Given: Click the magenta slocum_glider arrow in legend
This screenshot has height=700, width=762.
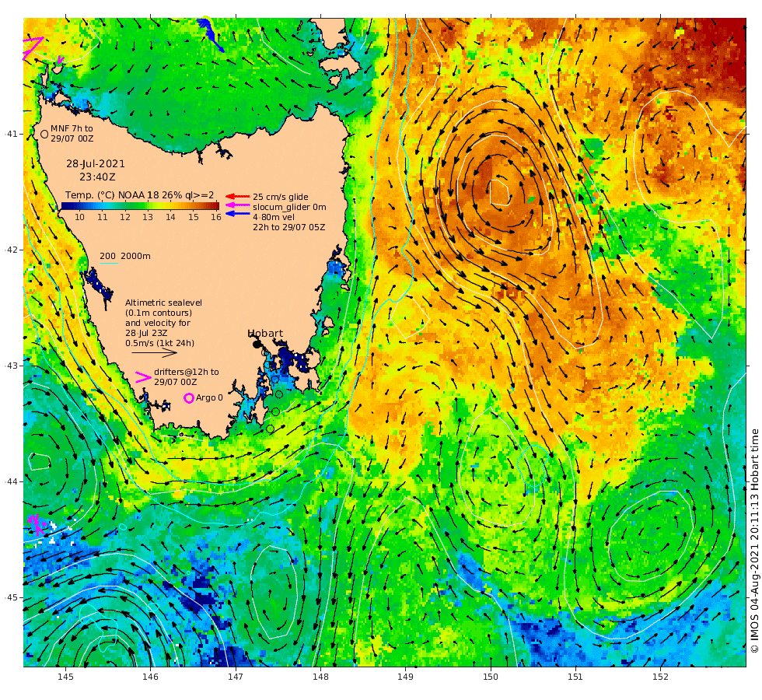Looking at the screenshot, I should (238, 205).
